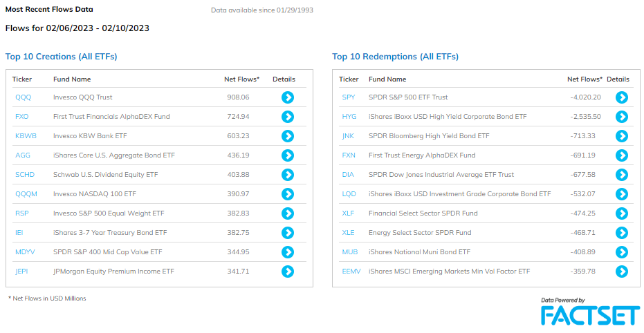Open the MUB ticker link

[x=350, y=251]
